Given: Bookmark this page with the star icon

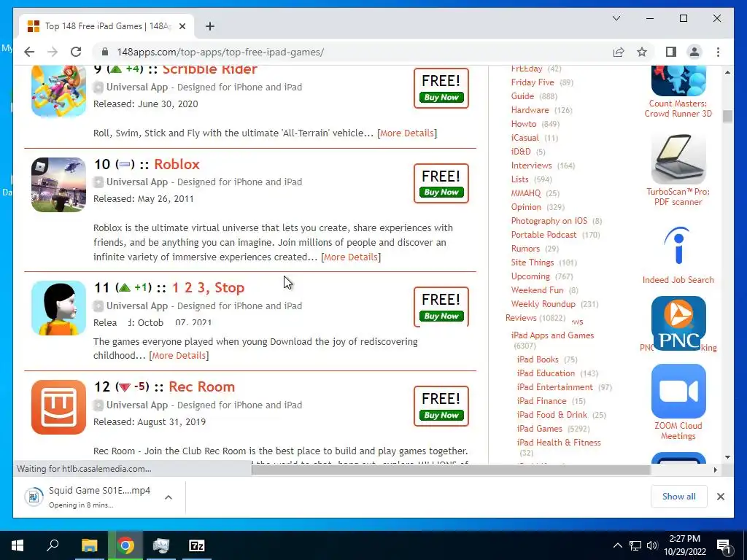Looking at the screenshot, I should coord(642,52).
